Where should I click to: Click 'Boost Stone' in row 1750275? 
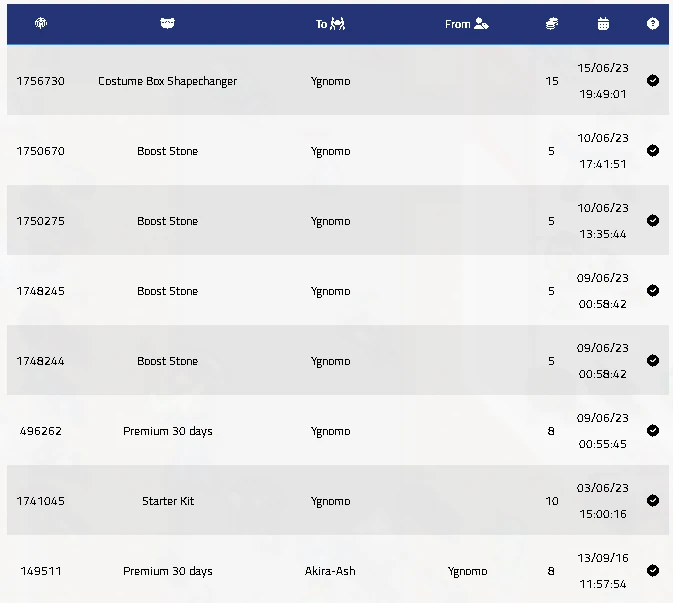click(167, 221)
